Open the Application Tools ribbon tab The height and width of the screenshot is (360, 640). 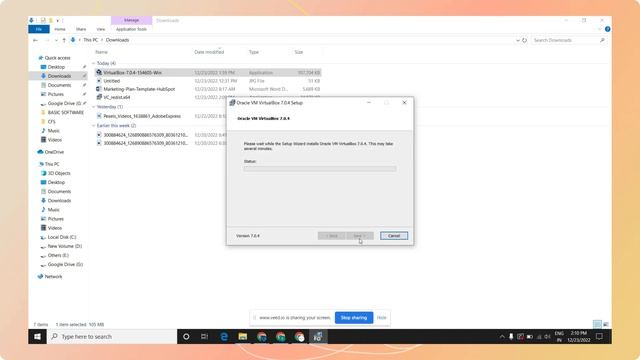click(x=131, y=29)
